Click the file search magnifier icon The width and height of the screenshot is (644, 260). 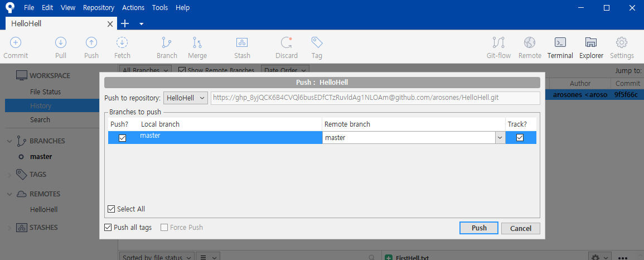click(371, 258)
